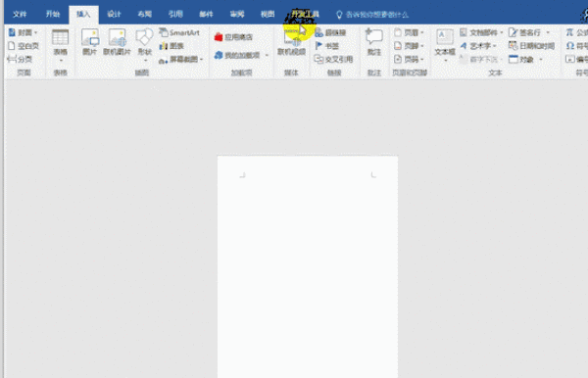Insert a page number (页码)

[x=409, y=59]
